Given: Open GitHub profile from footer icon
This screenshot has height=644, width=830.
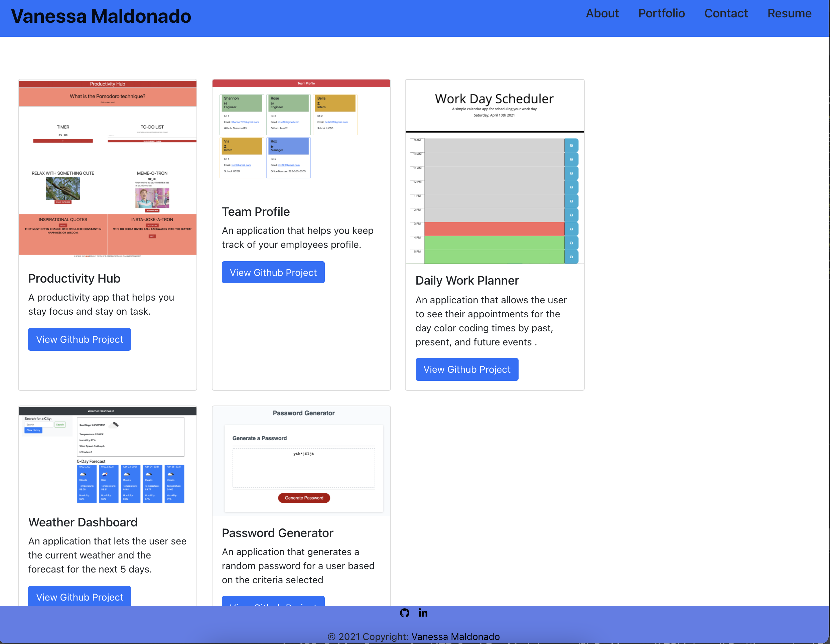Looking at the screenshot, I should [x=404, y=613].
